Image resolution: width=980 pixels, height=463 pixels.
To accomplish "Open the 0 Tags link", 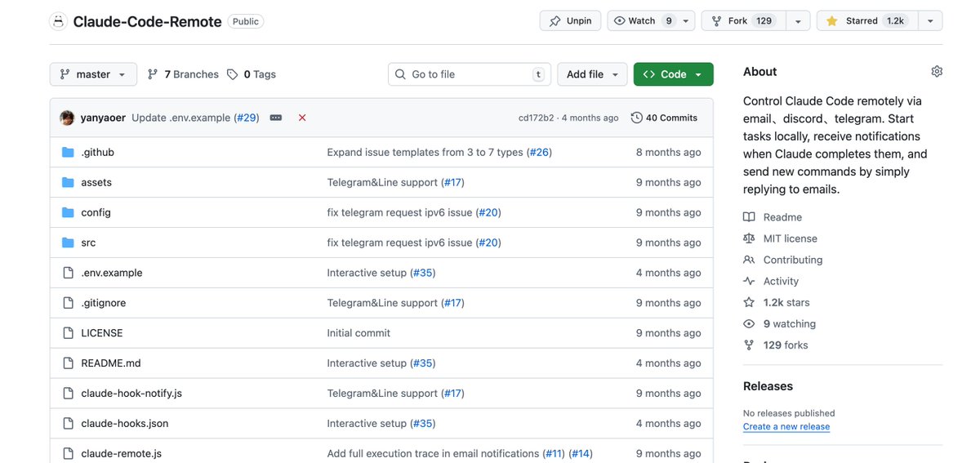I will tap(252, 74).
